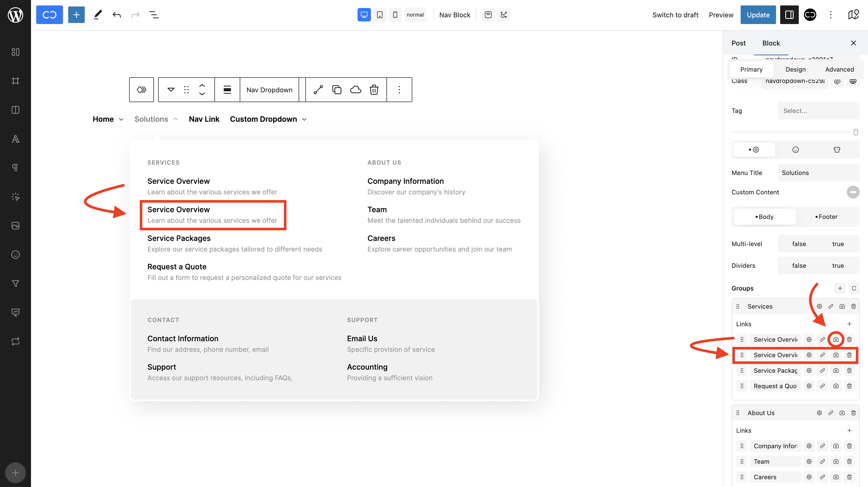This screenshot has height=487, width=868.
Task: Open the Design settings tab
Action: click(x=795, y=69)
